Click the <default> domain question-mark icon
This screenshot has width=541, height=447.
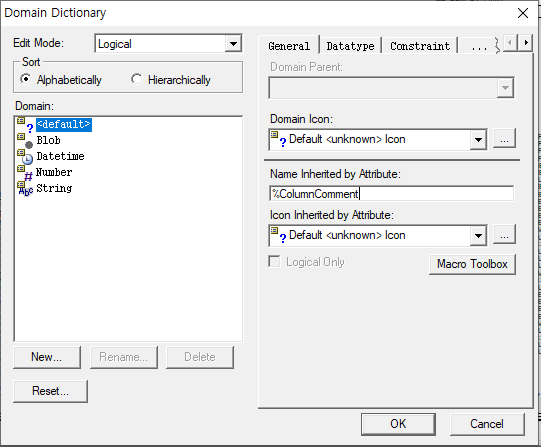[26, 125]
